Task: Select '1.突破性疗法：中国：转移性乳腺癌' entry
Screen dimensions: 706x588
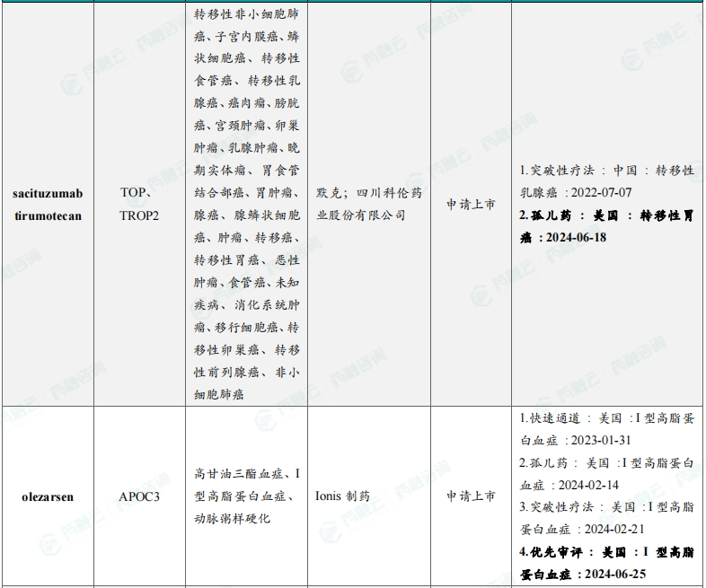Action: point(606,181)
